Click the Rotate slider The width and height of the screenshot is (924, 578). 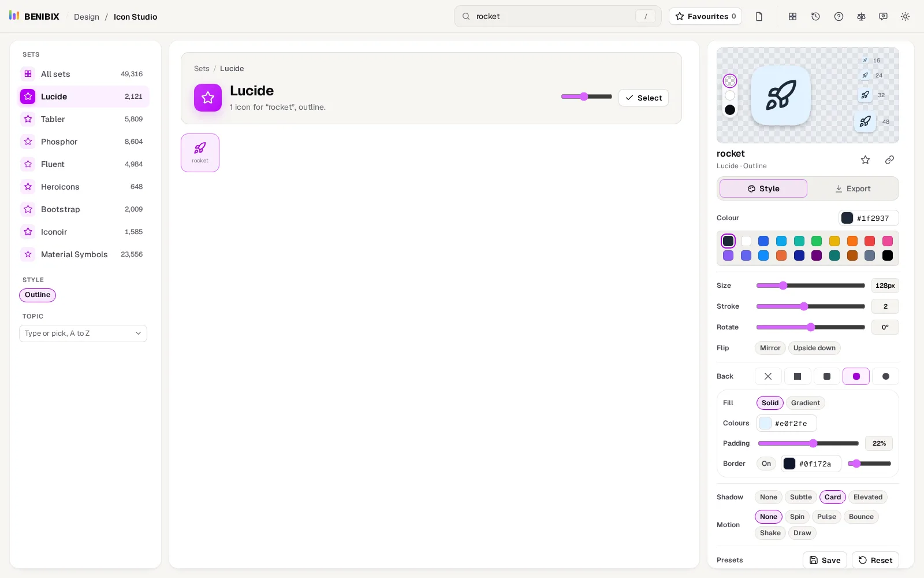(811, 327)
